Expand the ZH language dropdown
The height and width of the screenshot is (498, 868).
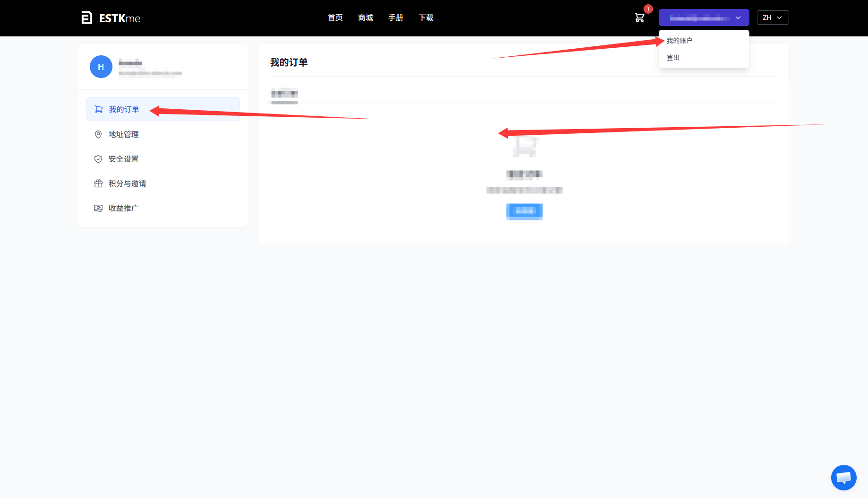[x=773, y=17]
